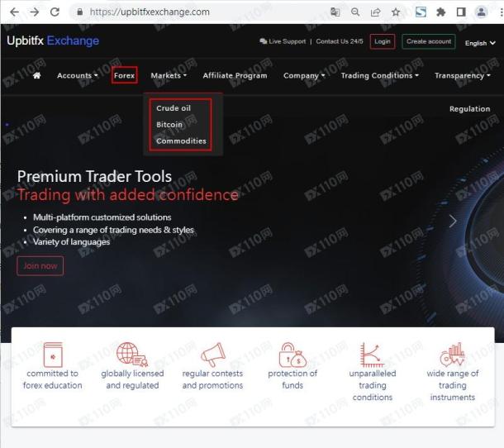
Task: Open the Forex menu item
Action: [x=125, y=75]
